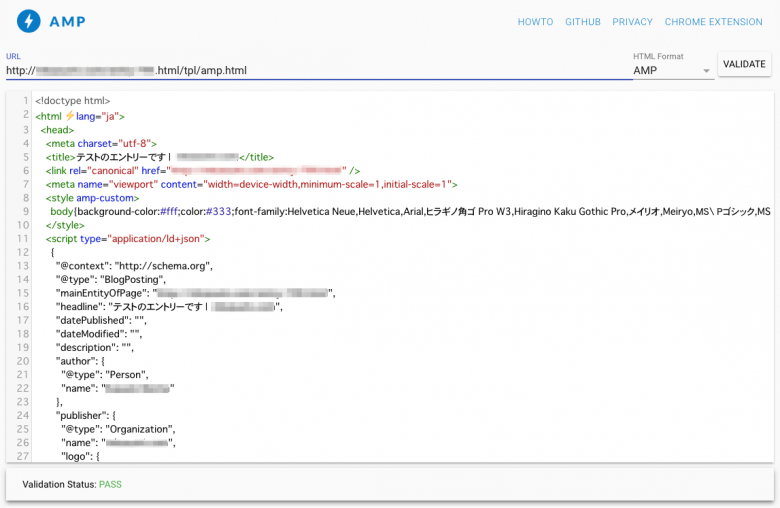Place cursor on the doctype html line
The image size is (780, 508).
point(72,101)
